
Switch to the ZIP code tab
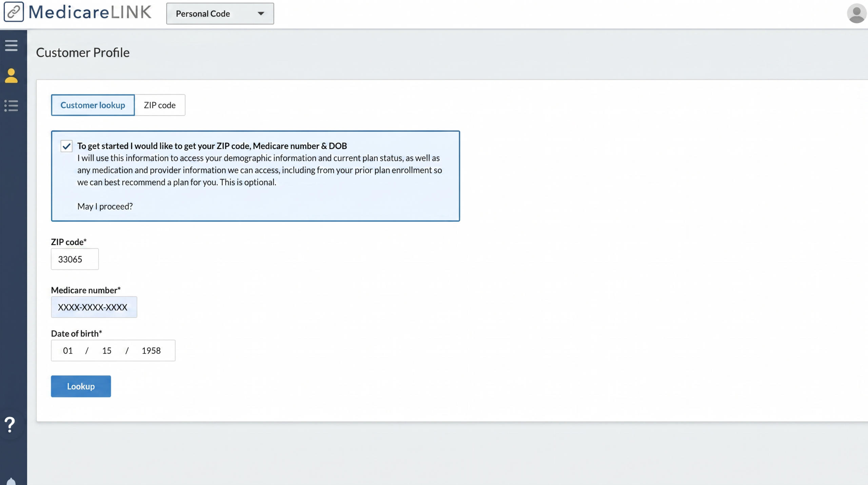(x=160, y=105)
